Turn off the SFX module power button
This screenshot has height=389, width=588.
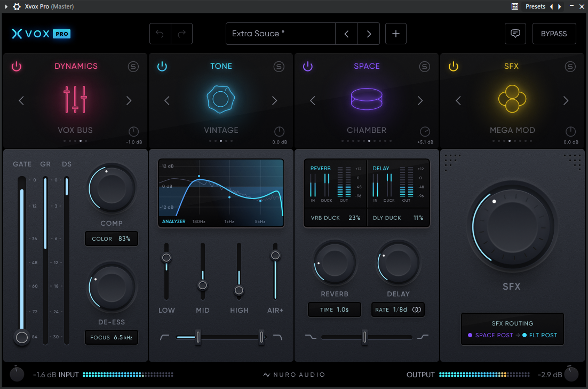454,67
